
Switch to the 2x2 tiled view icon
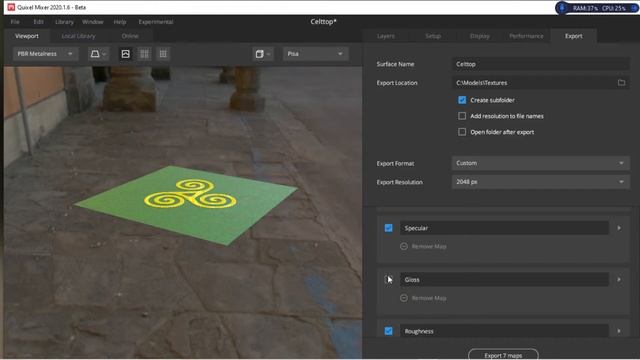click(144, 54)
